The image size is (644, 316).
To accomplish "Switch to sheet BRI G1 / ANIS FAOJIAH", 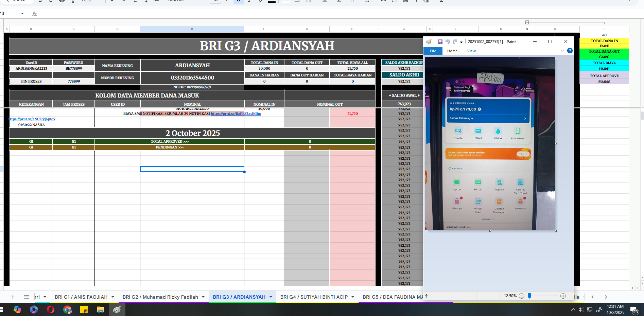I will coord(81,297).
